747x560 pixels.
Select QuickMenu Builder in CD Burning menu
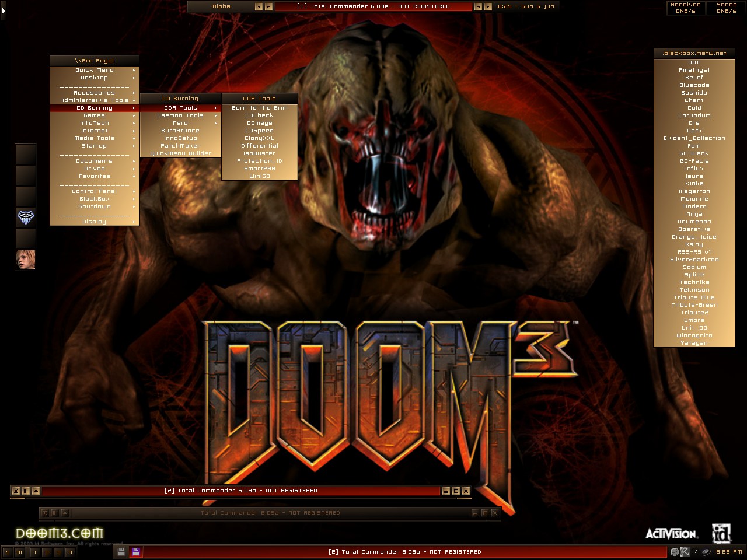(x=180, y=153)
